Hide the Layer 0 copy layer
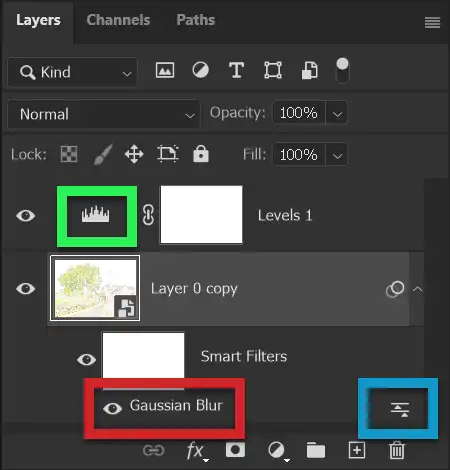Viewport: 450px width, 470px height. click(26, 288)
